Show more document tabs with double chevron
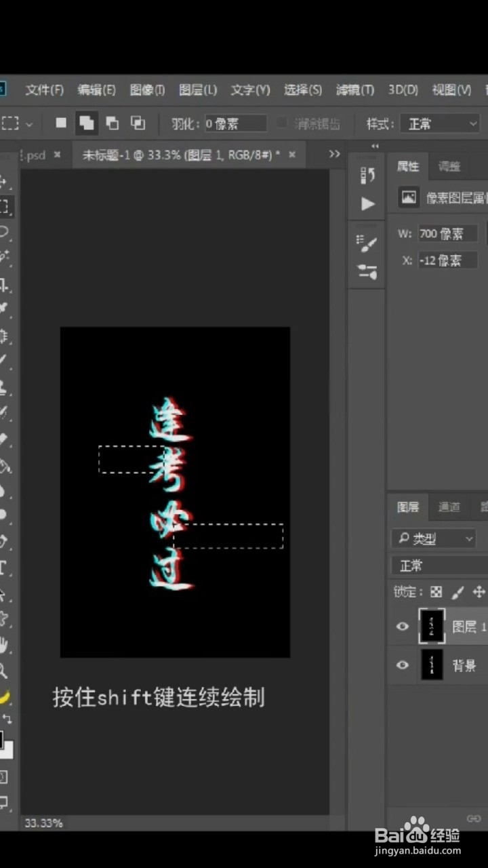This screenshot has width=488, height=868. pos(334,155)
